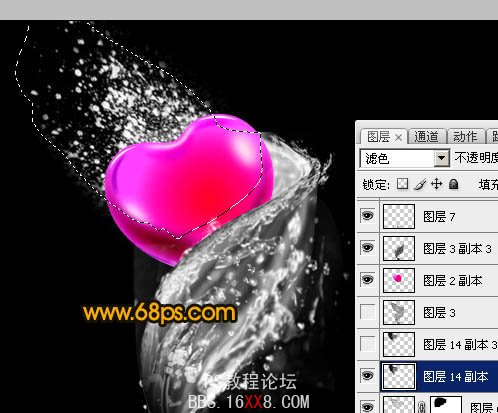
Task: Select layer named 图层 2 副本
Action: (453, 281)
